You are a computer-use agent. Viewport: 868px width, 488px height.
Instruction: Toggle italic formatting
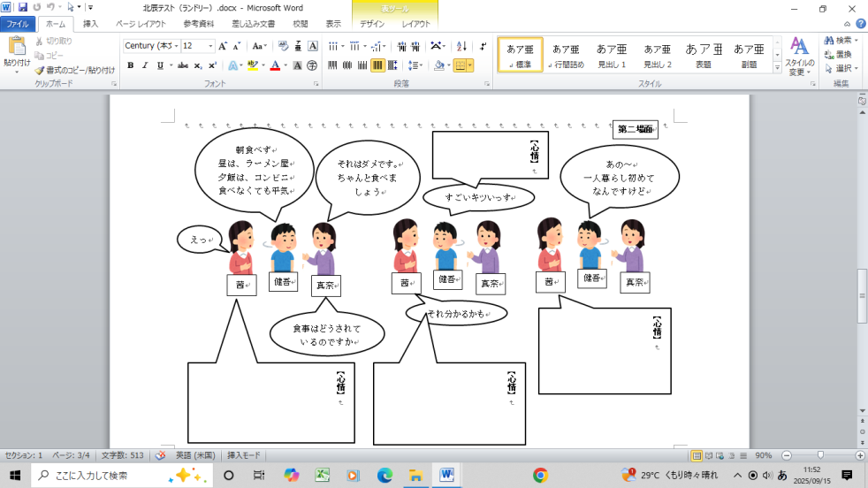(x=143, y=65)
